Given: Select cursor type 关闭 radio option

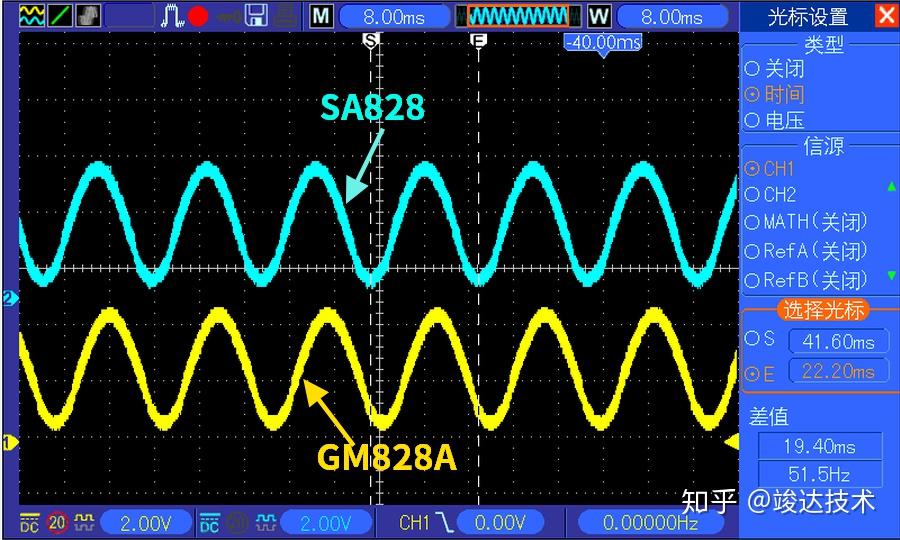Looking at the screenshot, I should coord(774,69).
